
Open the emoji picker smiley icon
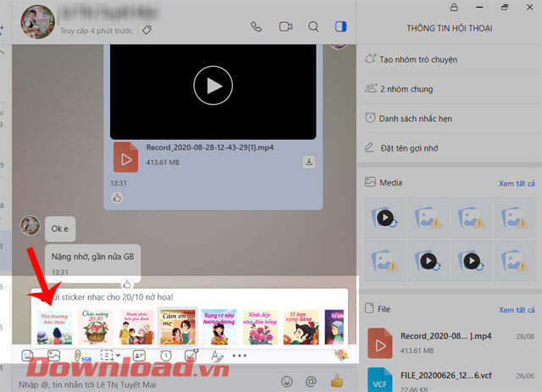point(286,381)
